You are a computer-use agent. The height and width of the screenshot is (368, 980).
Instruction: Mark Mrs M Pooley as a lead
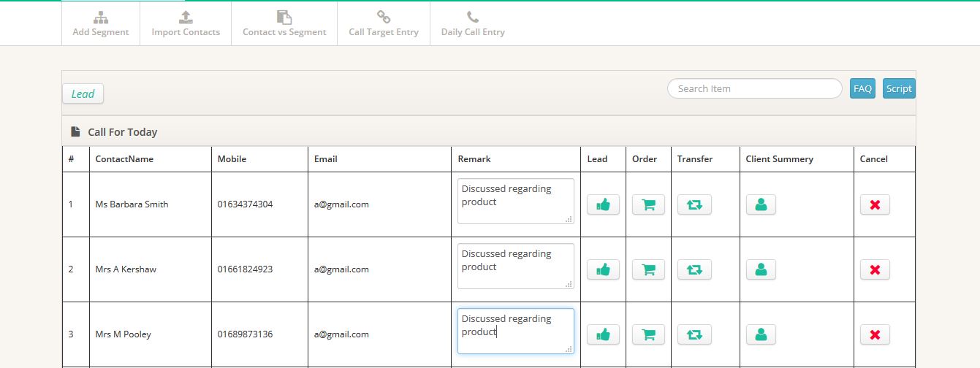[x=603, y=335]
